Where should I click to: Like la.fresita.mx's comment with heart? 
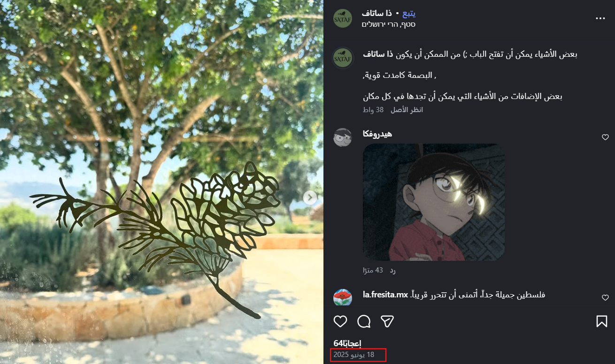coord(605,298)
